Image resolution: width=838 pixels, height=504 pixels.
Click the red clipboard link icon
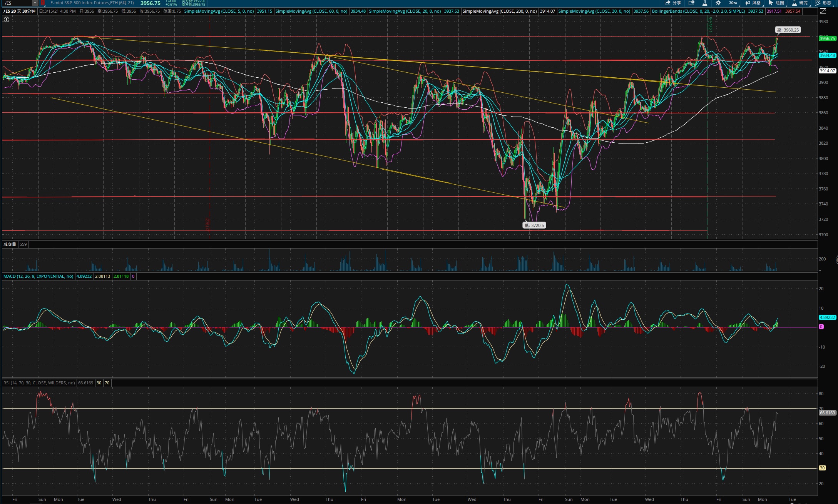43,3
